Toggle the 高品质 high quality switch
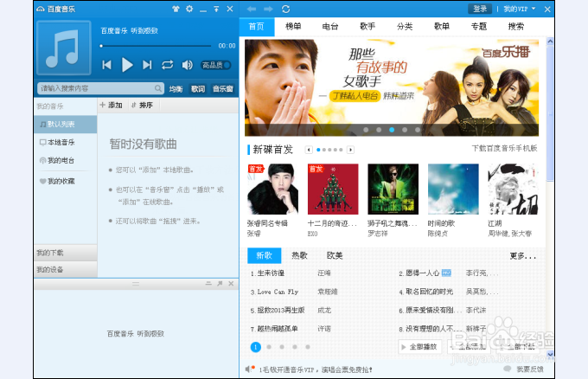 click(215, 65)
